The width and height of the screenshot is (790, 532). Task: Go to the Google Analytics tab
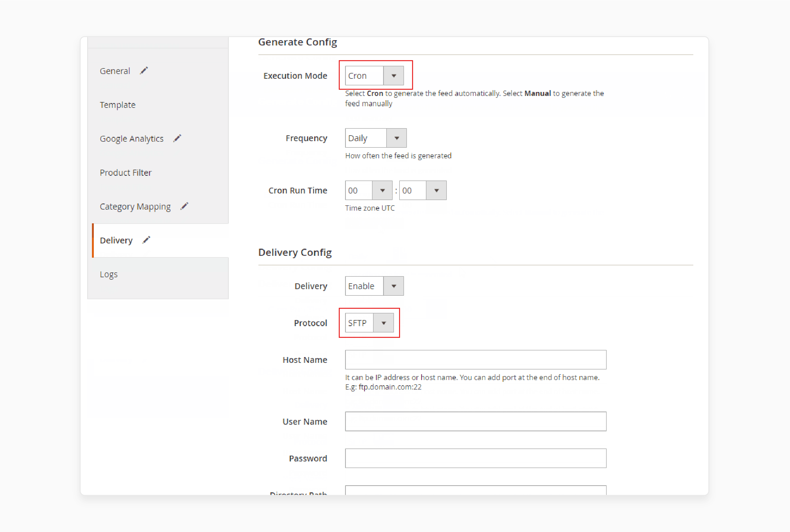tap(132, 139)
